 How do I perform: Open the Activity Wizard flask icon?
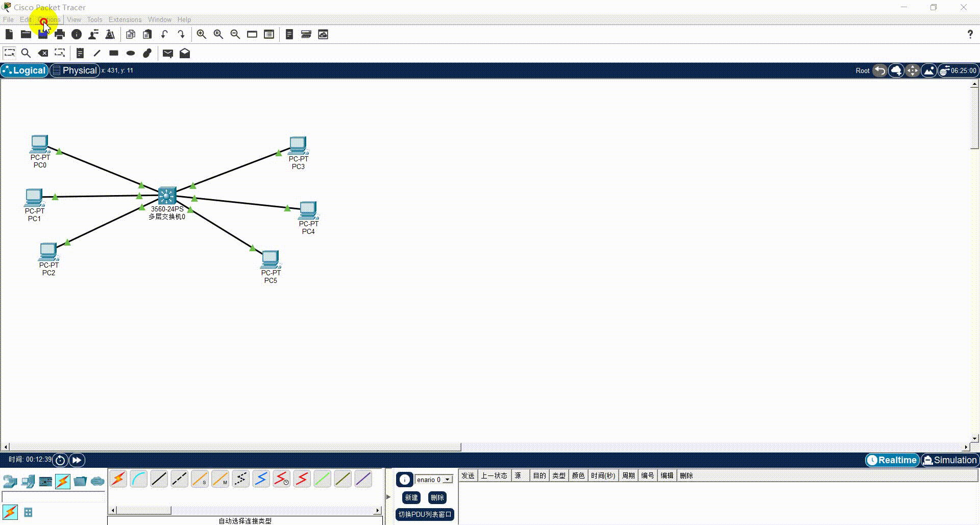pyautogui.click(x=110, y=34)
